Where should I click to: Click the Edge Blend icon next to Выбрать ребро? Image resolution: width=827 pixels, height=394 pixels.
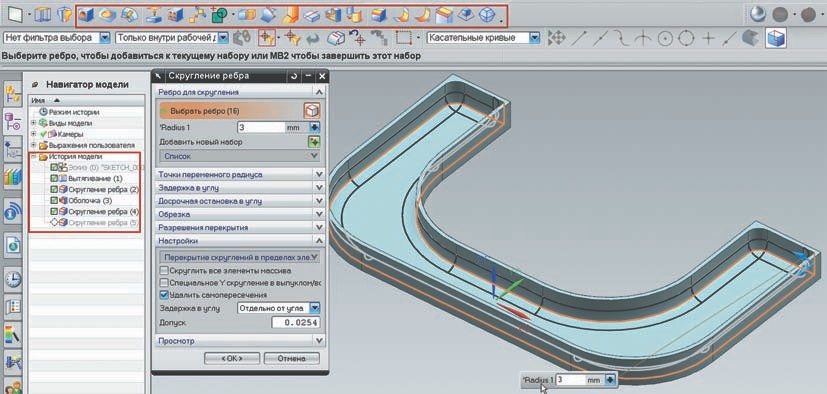click(x=312, y=111)
